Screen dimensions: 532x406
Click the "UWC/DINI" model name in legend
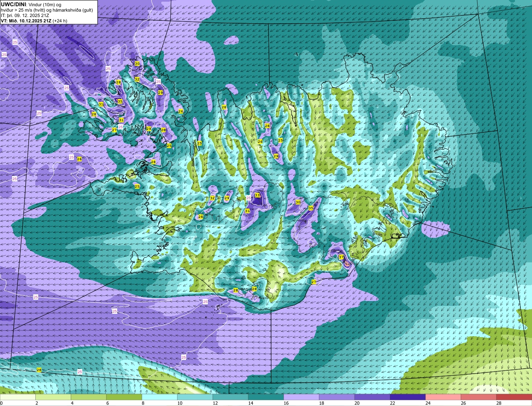(12, 4)
